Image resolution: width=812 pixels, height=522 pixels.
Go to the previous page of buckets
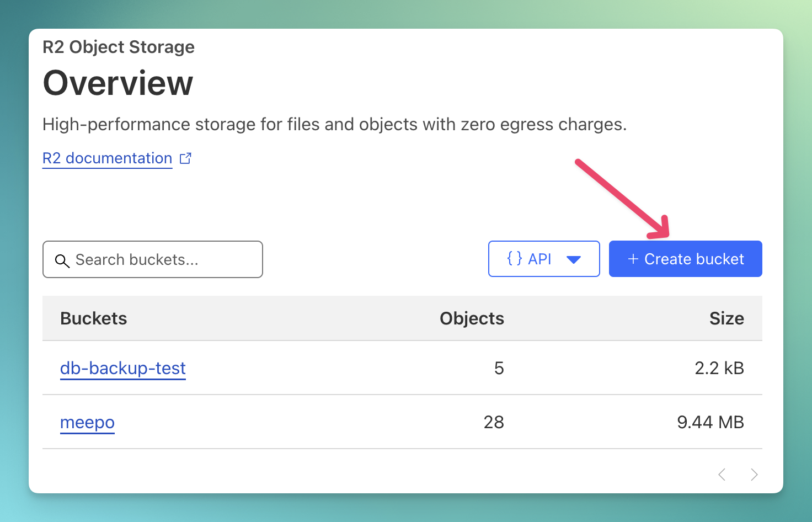tap(722, 475)
